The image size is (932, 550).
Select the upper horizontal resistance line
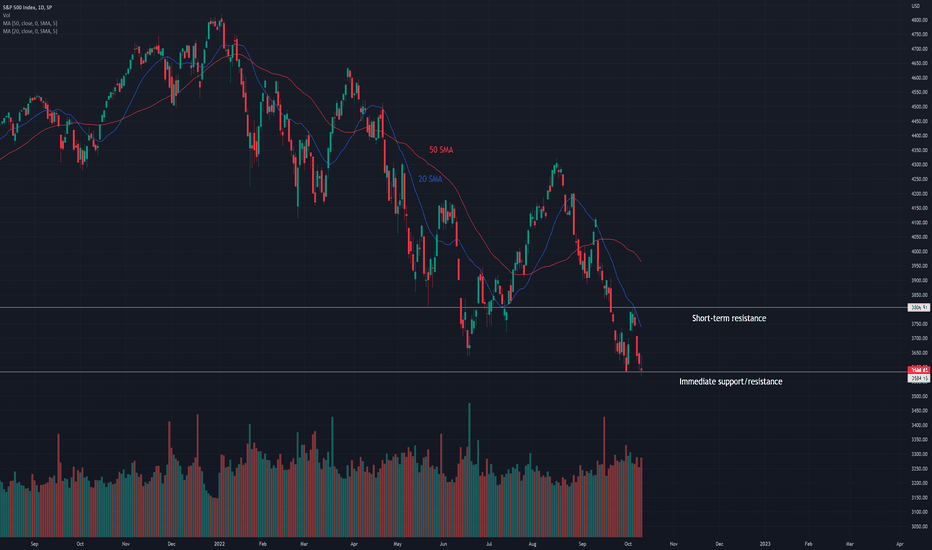point(452,307)
